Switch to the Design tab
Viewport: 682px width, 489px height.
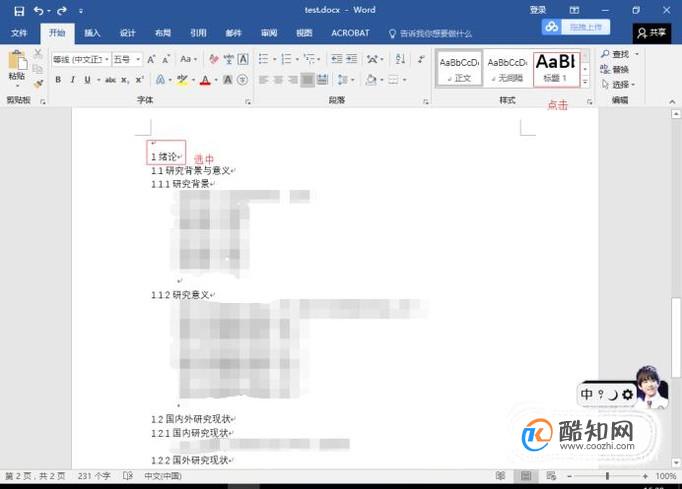[127, 33]
